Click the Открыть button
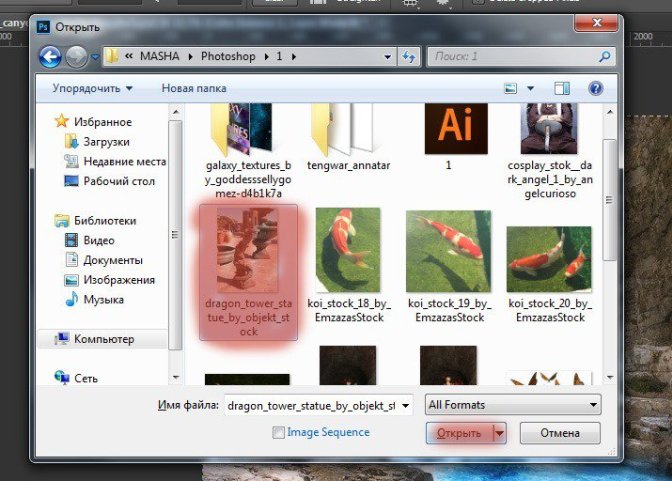672x481 pixels. point(459,433)
